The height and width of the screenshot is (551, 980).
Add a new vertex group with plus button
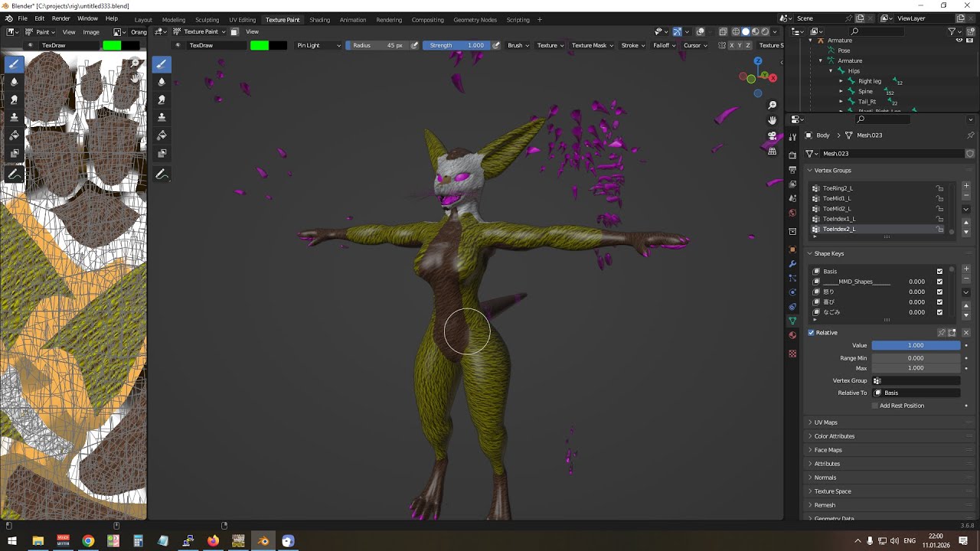tap(966, 186)
